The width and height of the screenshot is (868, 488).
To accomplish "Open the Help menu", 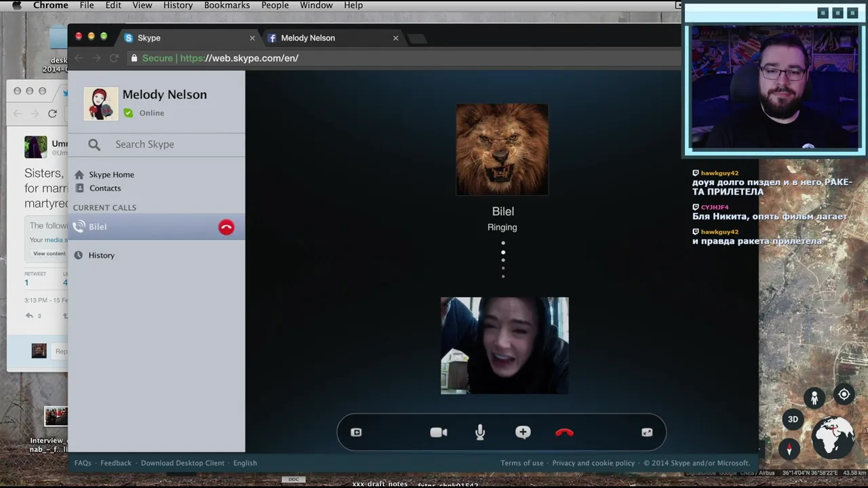I will tap(353, 5).
